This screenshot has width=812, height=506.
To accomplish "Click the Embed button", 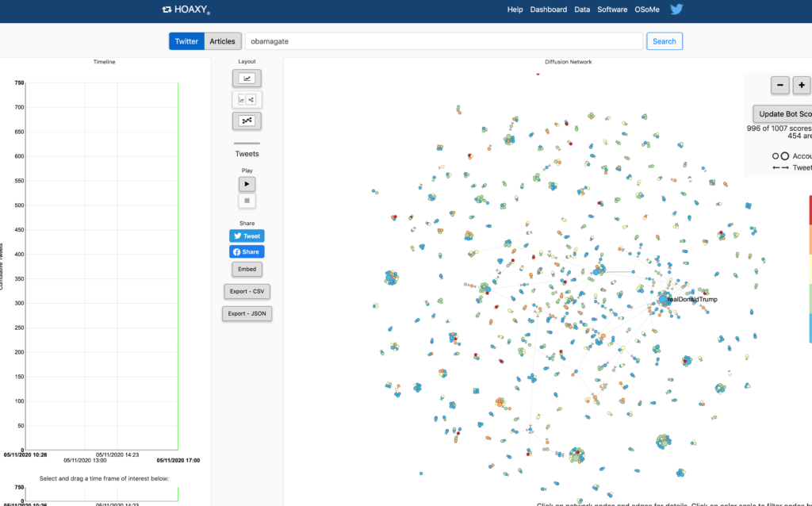I will (247, 270).
